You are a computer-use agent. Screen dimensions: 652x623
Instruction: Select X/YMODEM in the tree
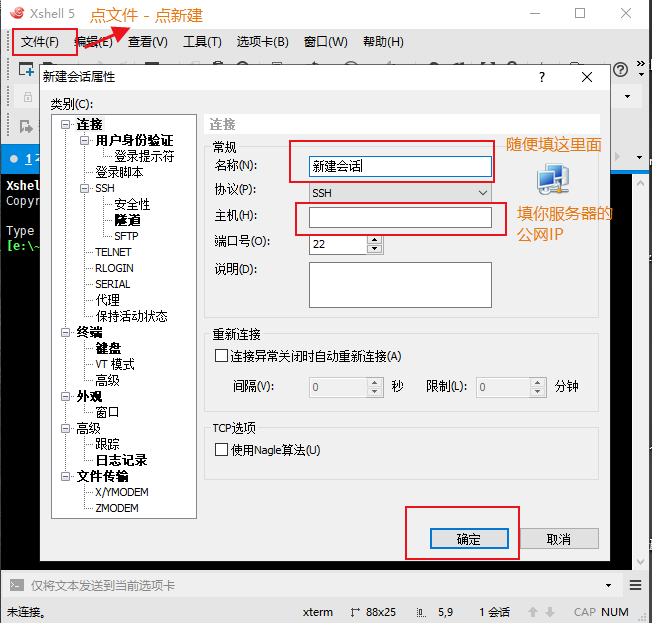[x=121, y=492]
